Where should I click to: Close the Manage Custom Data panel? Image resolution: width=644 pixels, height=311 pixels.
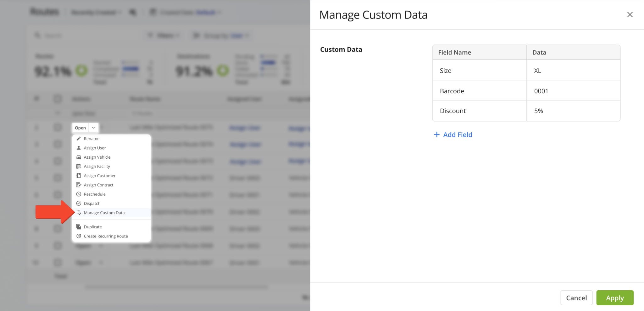click(630, 15)
